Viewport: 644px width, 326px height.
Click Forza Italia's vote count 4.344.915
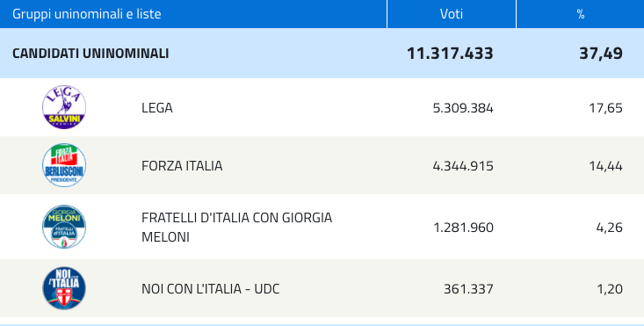pos(463,166)
